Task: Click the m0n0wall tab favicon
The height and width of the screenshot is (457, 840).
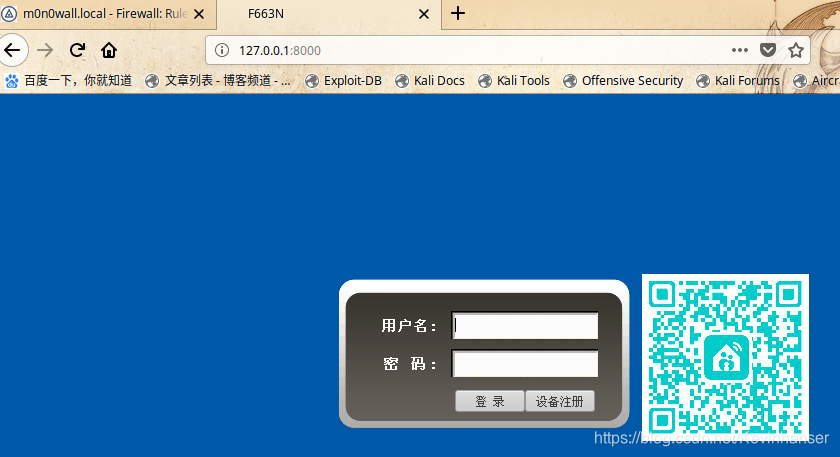Action: pos(9,14)
